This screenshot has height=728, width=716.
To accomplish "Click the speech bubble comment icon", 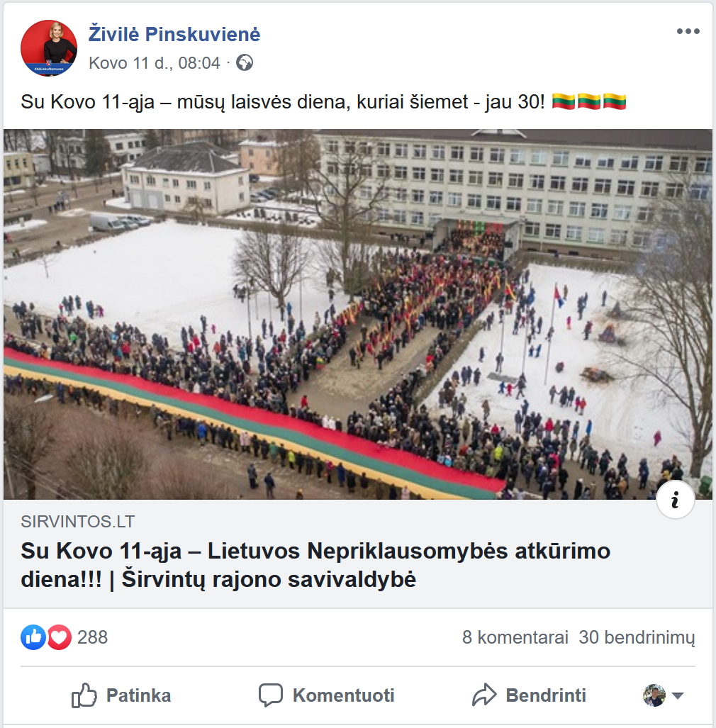I will [271, 695].
